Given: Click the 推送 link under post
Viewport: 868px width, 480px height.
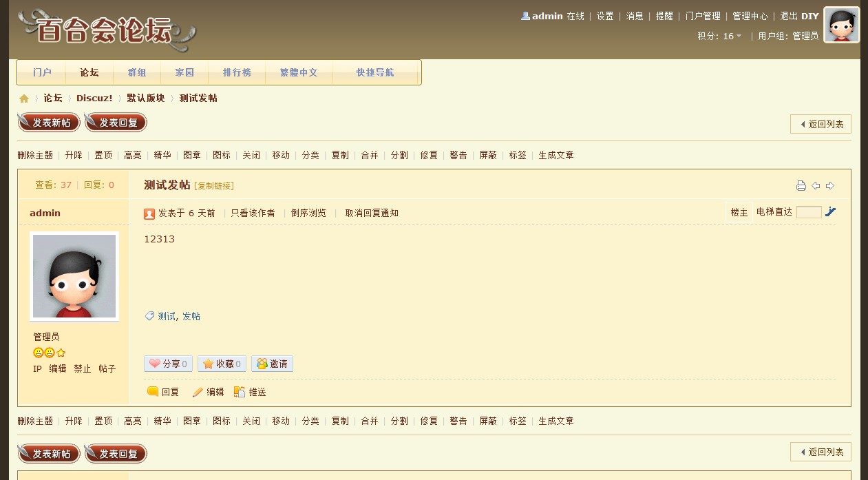Looking at the screenshot, I should (250, 392).
